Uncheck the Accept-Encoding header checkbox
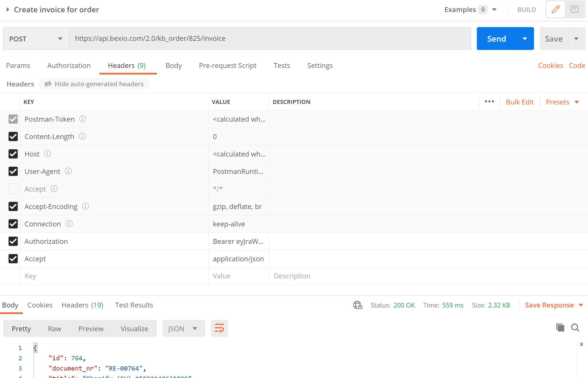588x378 pixels. pyautogui.click(x=13, y=206)
